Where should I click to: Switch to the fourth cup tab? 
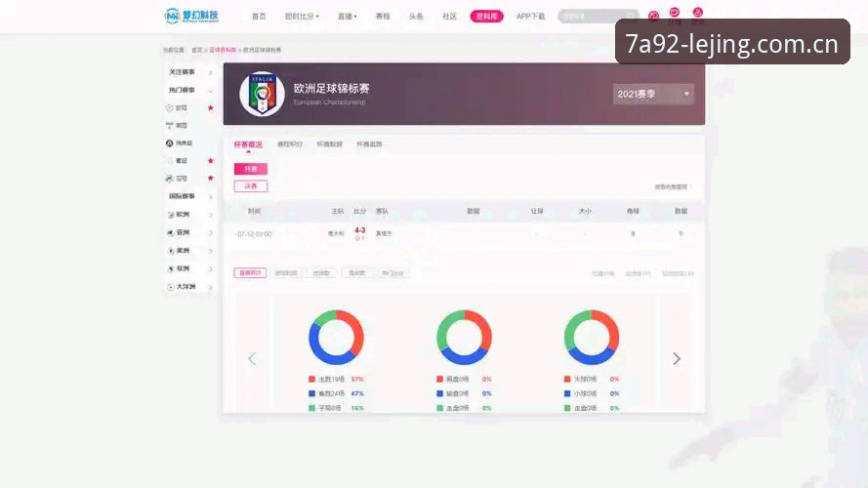pos(369,144)
